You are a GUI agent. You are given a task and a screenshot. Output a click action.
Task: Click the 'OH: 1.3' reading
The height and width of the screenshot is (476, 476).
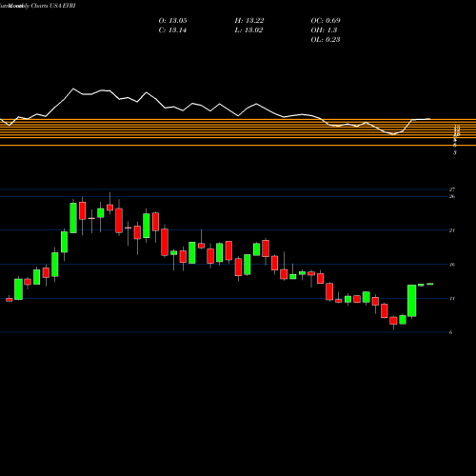tap(324, 30)
